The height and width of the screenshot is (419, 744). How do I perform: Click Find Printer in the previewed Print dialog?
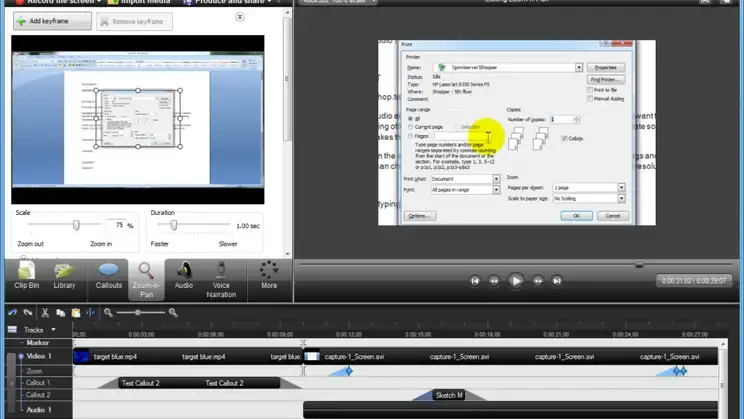click(x=605, y=80)
